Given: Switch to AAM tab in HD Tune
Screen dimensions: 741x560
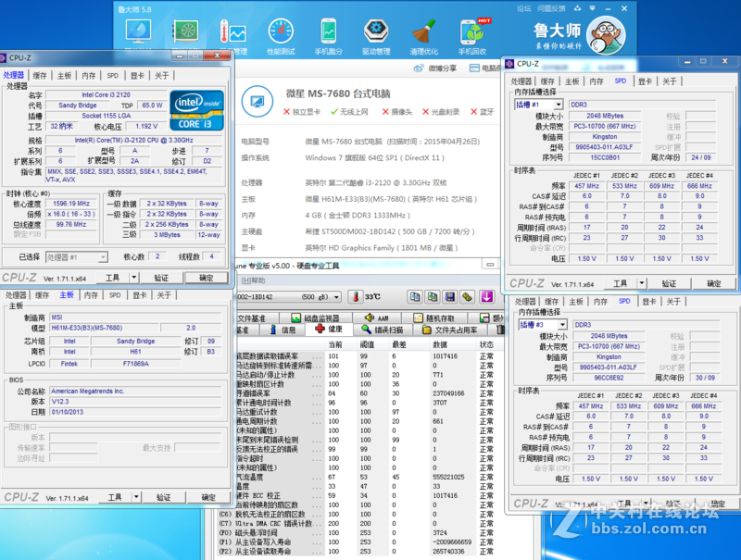Looking at the screenshot, I should tap(377, 317).
